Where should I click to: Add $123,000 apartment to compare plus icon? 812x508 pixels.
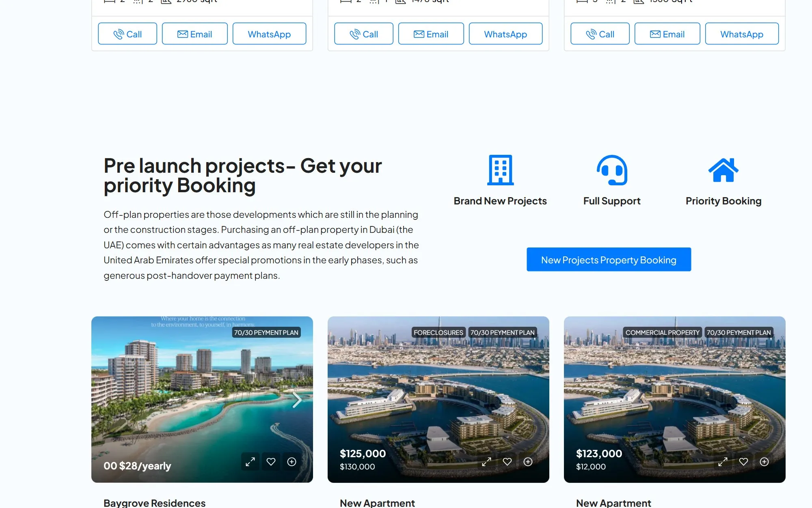point(764,462)
